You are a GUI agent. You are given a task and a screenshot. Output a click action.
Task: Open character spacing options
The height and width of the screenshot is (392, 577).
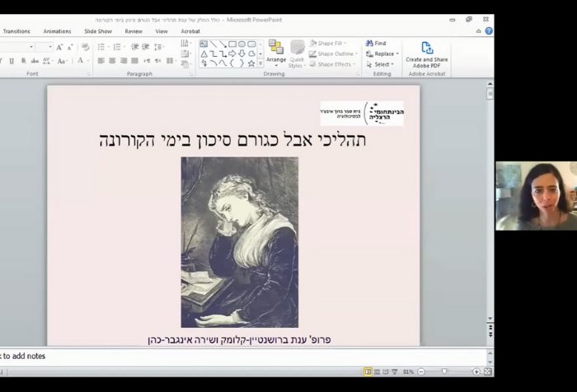tap(48, 61)
